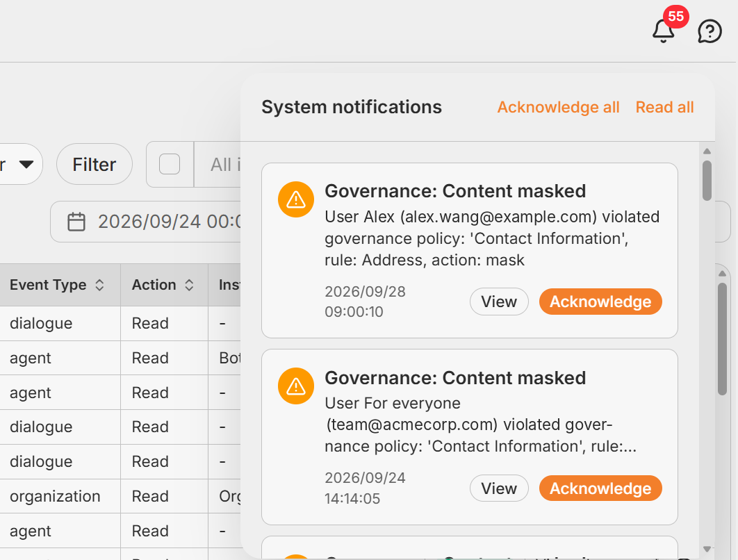The image size is (738, 560).
Task: Click the warning icon on Alex notification
Action: (295, 199)
